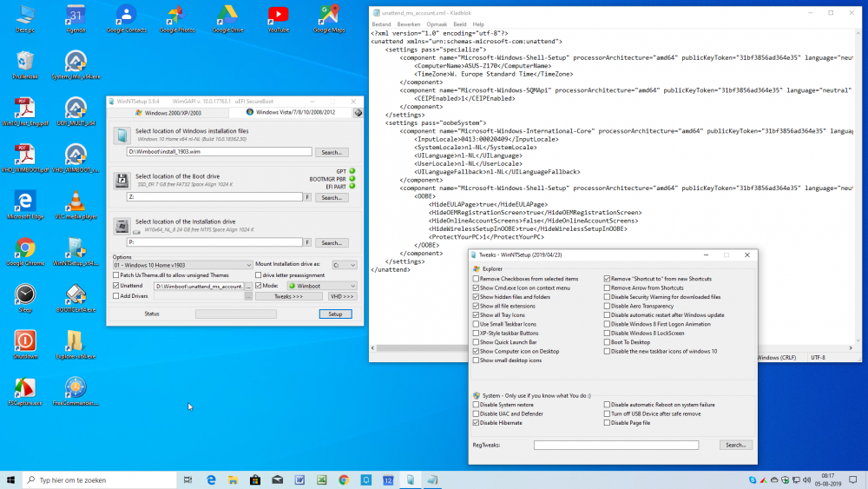Uncheck Show hidden files and folders

pos(476,297)
